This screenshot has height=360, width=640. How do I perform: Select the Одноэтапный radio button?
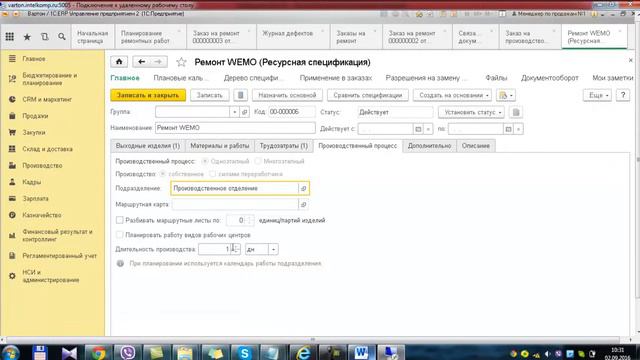(205, 161)
